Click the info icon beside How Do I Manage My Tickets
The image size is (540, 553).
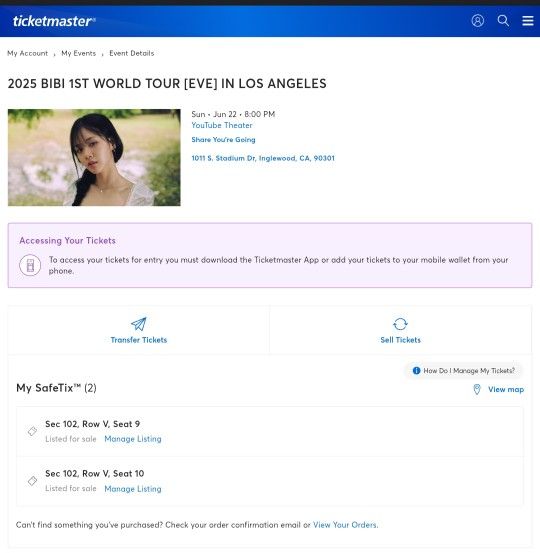pos(416,371)
